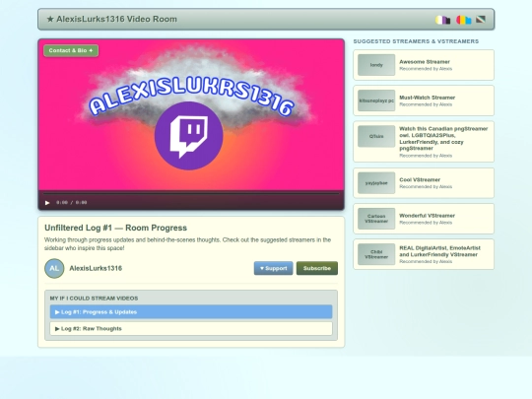
Task: Open the yayjaybae thumbnail
Action: click(376, 183)
